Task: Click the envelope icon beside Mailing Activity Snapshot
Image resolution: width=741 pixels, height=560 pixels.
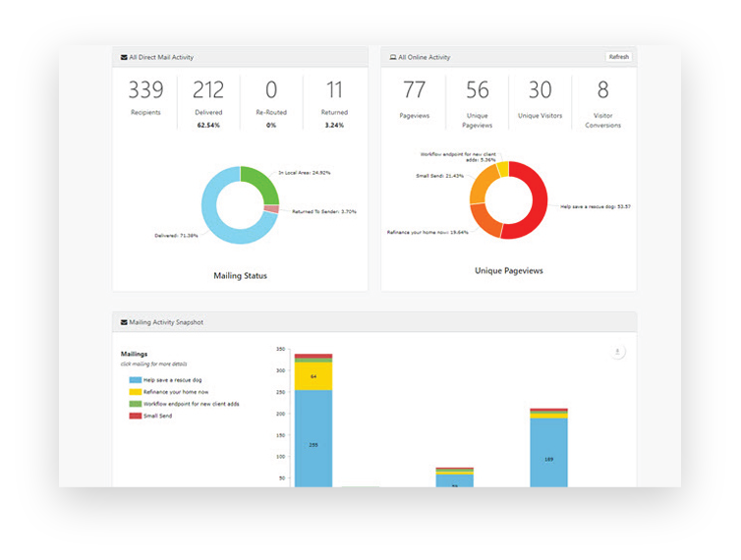Action: (124, 322)
